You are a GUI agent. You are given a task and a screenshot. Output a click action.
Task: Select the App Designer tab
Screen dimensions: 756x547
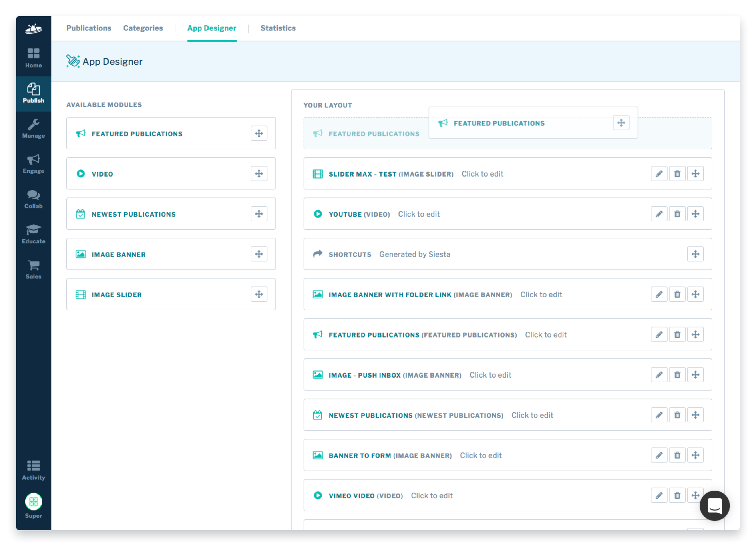212,28
